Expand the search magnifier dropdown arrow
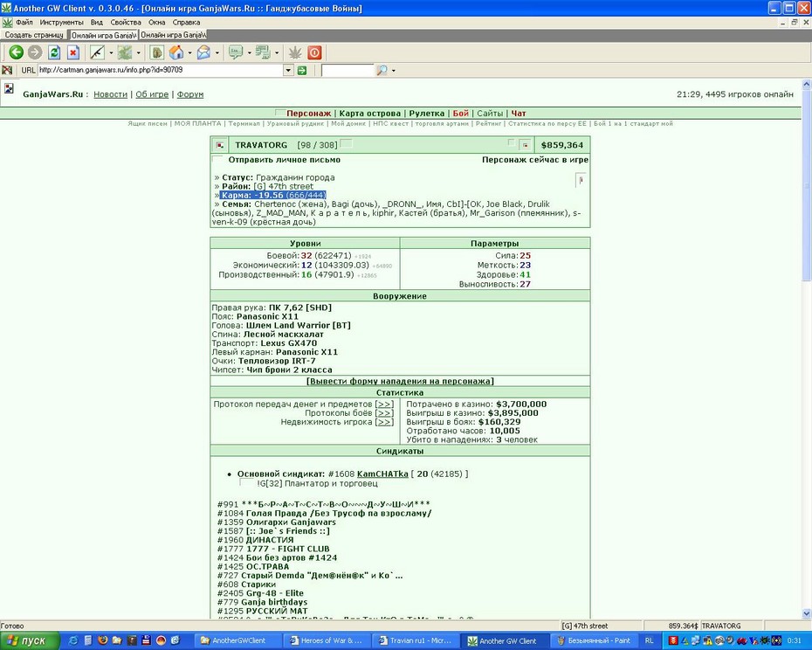The width and height of the screenshot is (812, 650). pos(394,71)
